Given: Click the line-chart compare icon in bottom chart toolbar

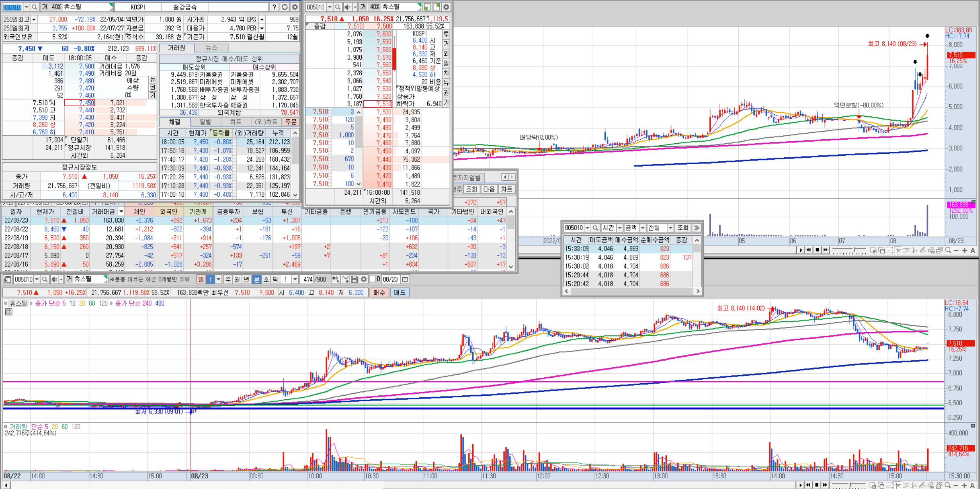Looking at the screenshot, I should coord(345,279).
